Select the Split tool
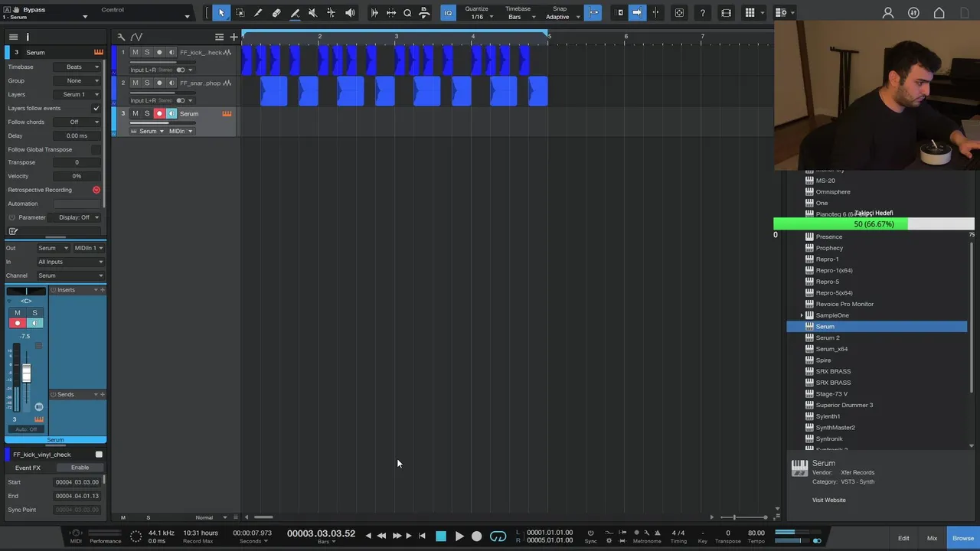 (x=258, y=13)
